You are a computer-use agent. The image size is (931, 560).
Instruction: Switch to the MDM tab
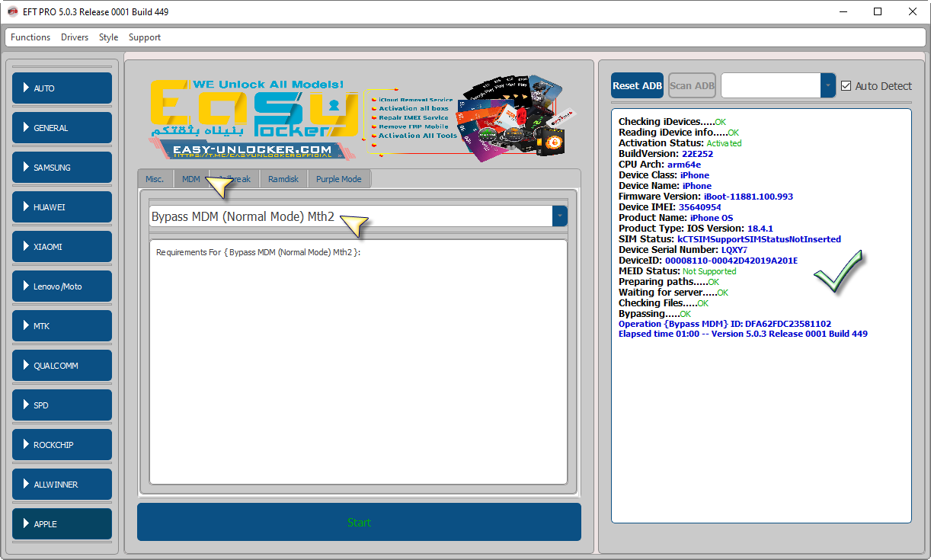click(191, 179)
